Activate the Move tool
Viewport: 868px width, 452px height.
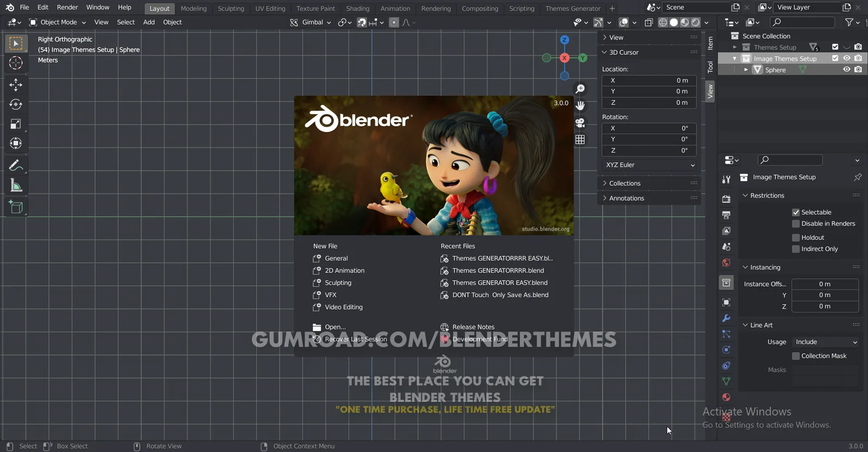click(16, 85)
